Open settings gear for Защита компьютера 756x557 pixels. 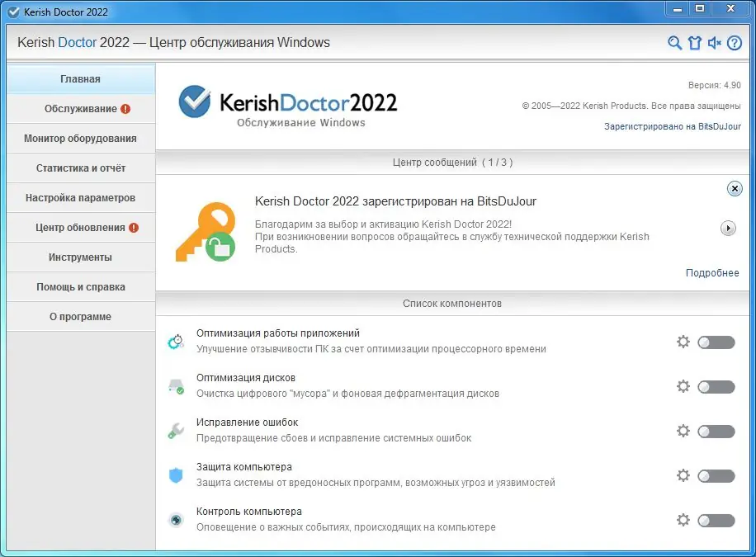683,475
